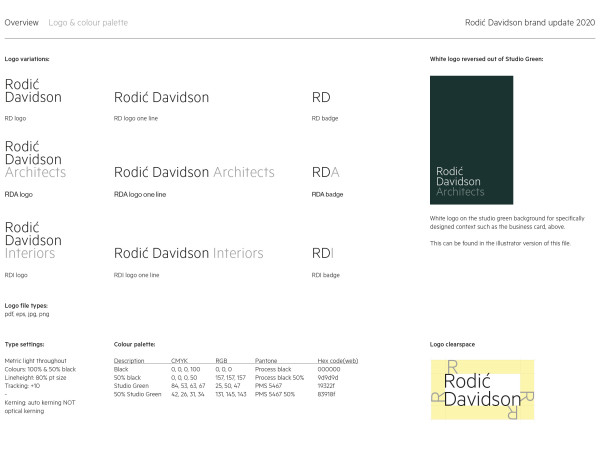Select the CMYK column header

click(181, 360)
